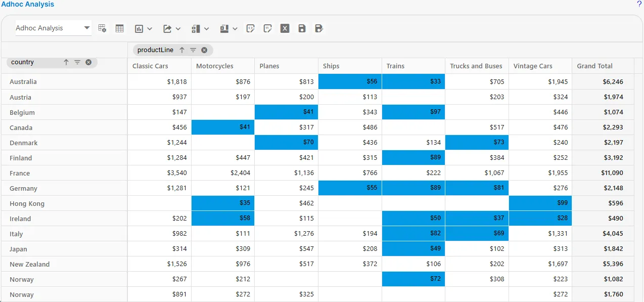Toggle sort direction arrow on productLine
This screenshot has height=302, width=644.
coord(182,50)
